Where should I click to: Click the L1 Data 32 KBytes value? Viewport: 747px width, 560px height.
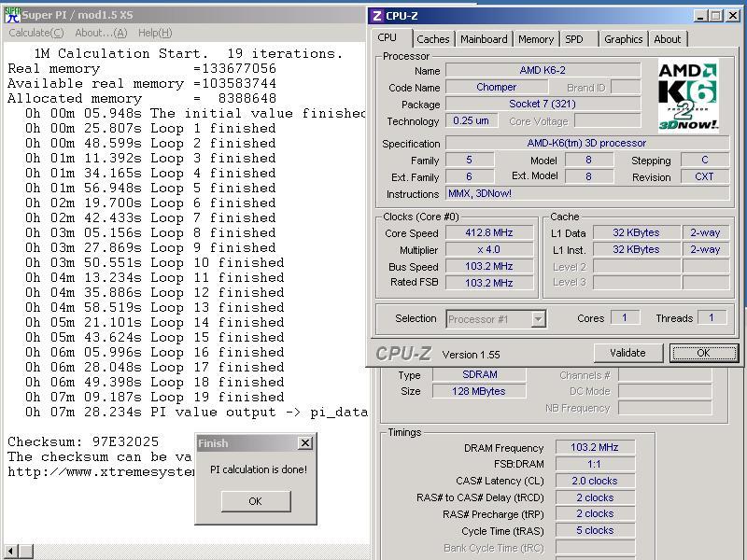point(637,232)
